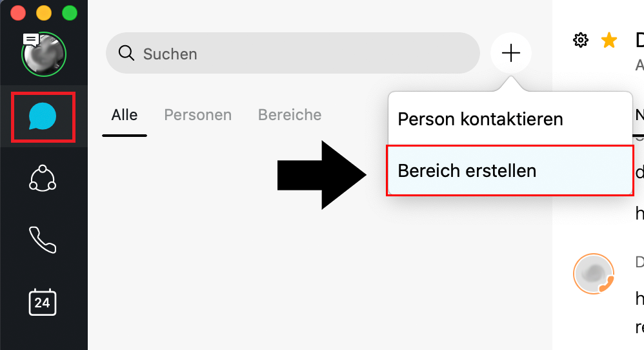
Task: Click the sender avatar with orange ring
Action: (593, 273)
